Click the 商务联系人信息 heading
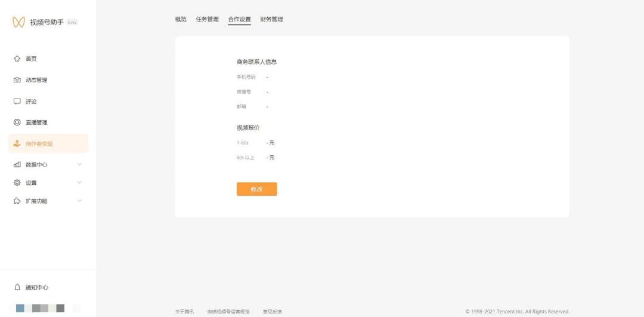The height and width of the screenshot is (317, 644). click(x=256, y=62)
